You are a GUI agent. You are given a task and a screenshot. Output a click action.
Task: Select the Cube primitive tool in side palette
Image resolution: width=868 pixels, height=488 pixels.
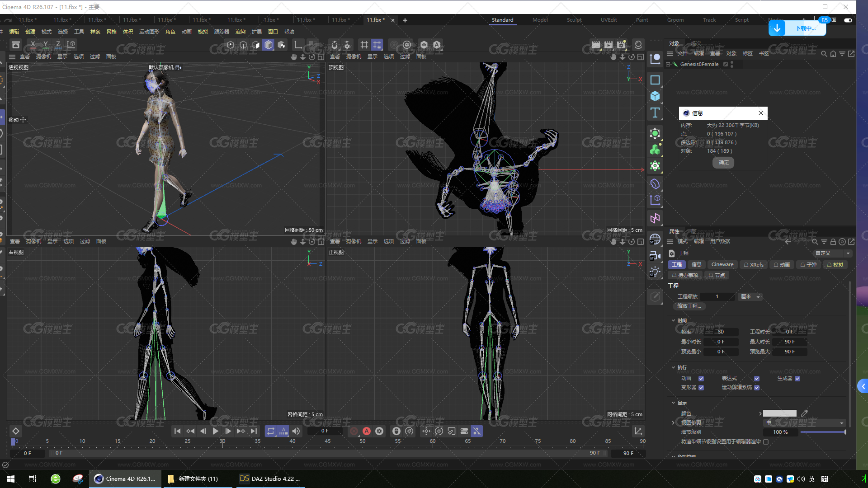click(655, 96)
